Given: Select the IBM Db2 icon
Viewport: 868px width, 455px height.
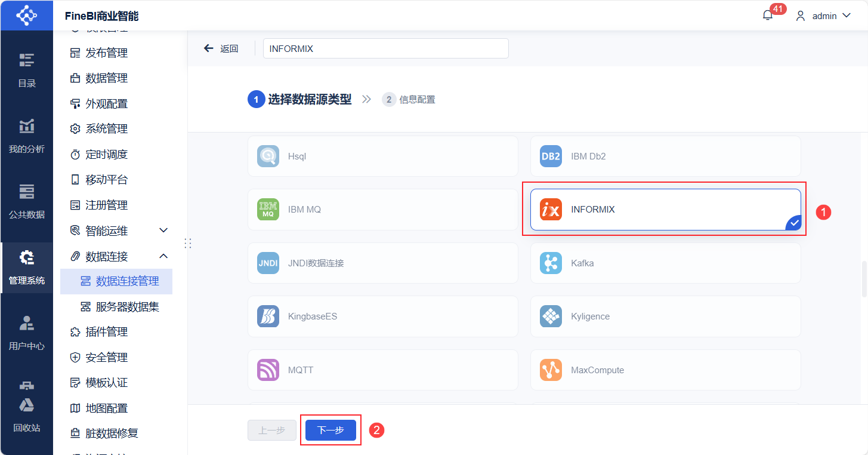Looking at the screenshot, I should 551,156.
